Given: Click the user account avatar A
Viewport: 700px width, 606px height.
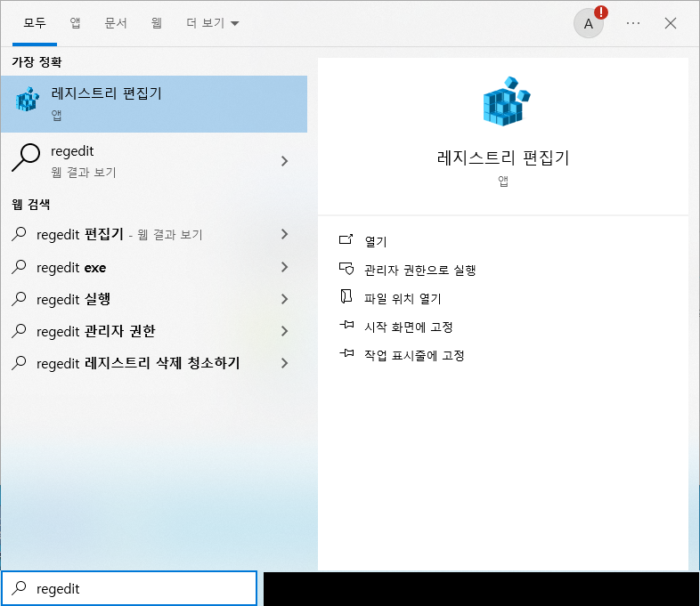Looking at the screenshot, I should [589, 23].
